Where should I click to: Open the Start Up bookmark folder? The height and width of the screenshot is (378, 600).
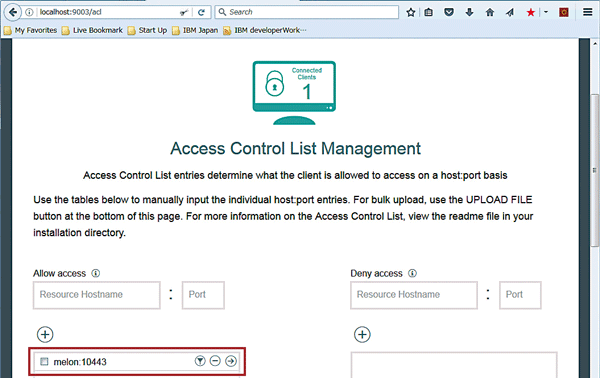pos(147,30)
